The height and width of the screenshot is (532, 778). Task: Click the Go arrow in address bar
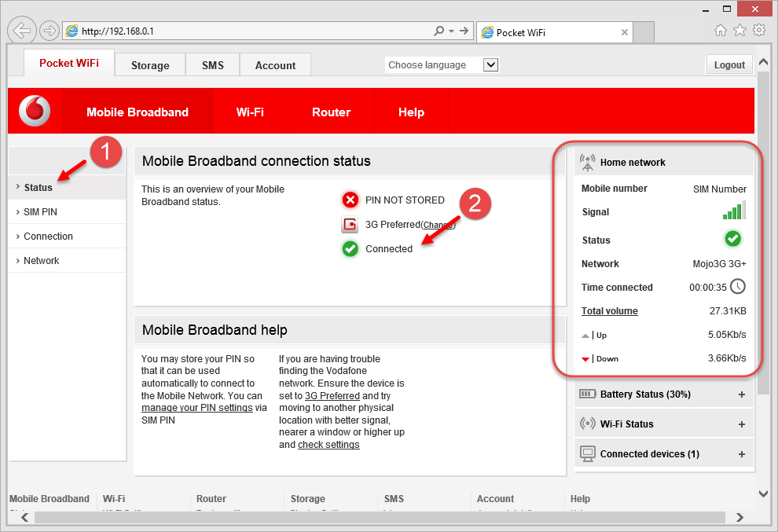click(x=464, y=31)
